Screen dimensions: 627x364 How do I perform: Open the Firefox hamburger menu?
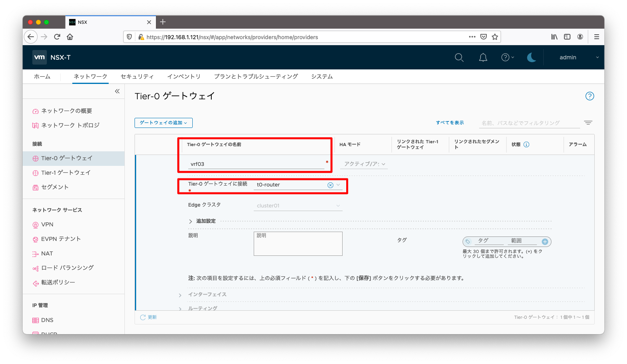click(596, 37)
